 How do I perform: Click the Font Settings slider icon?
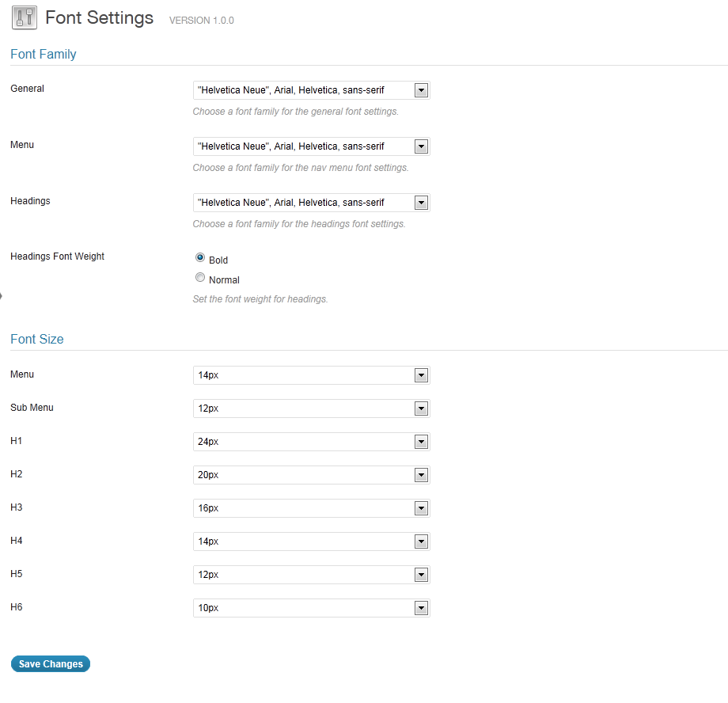(x=25, y=17)
